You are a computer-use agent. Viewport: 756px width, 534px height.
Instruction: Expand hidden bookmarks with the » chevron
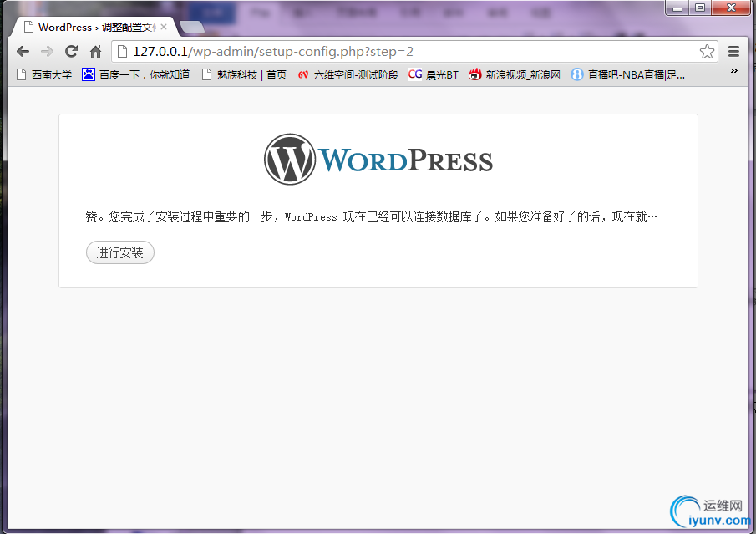[733, 71]
